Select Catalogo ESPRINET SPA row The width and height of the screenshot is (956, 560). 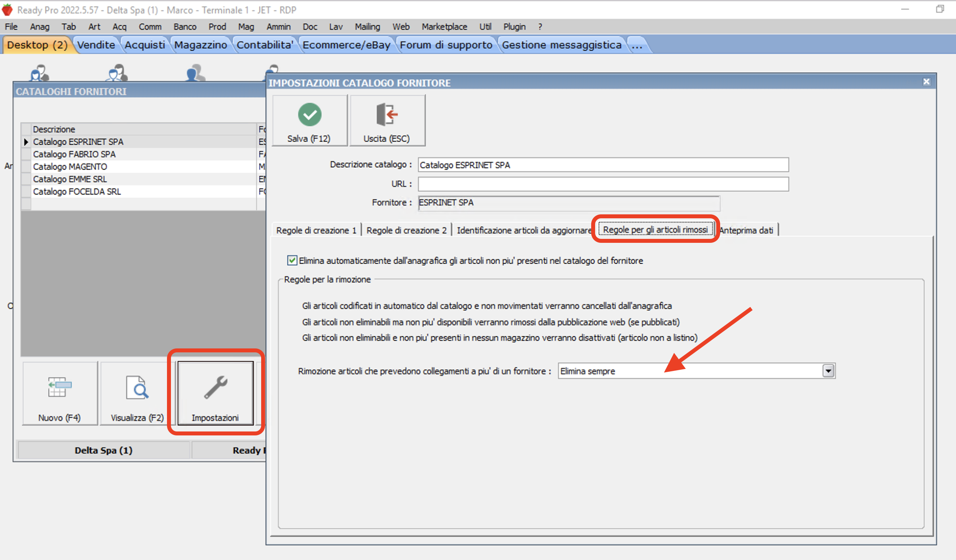pyautogui.click(x=144, y=142)
